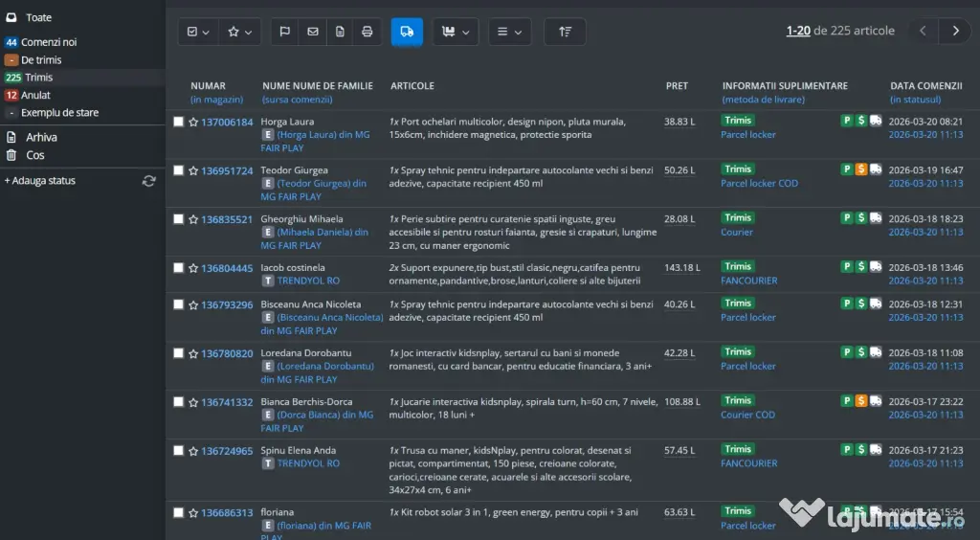Click Trimis badge for order 136780820
This screenshot has height=540, width=980.
click(x=738, y=352)
